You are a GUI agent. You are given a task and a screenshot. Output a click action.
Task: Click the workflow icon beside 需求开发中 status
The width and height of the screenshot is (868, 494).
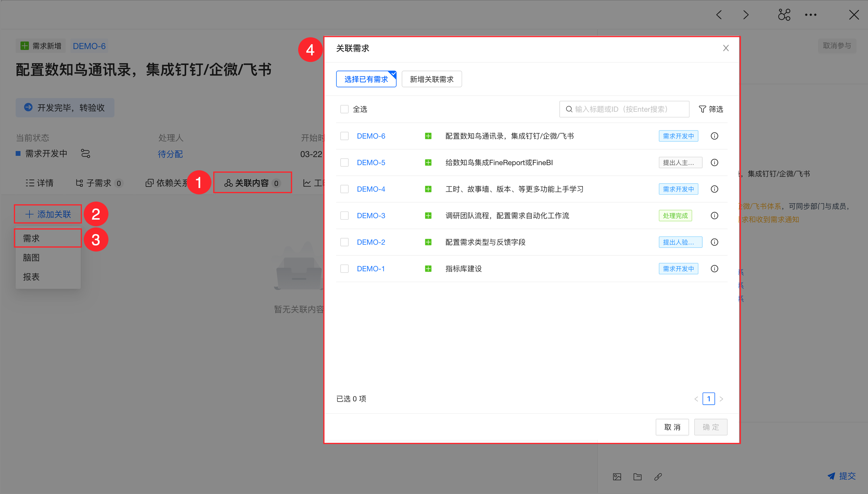pos(85,154)
